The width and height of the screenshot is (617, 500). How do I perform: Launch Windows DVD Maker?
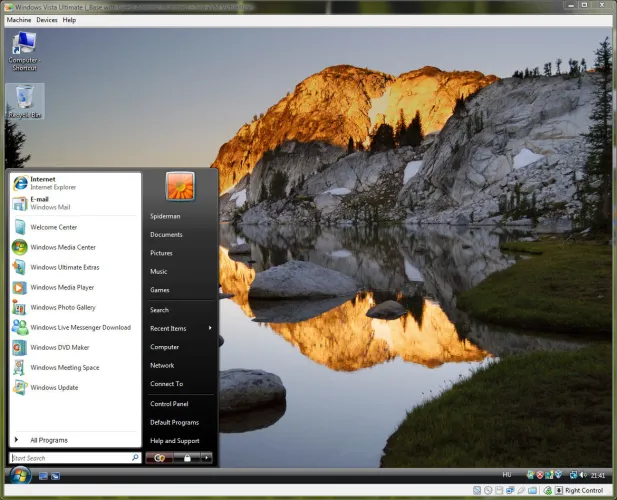pos(75,348)
